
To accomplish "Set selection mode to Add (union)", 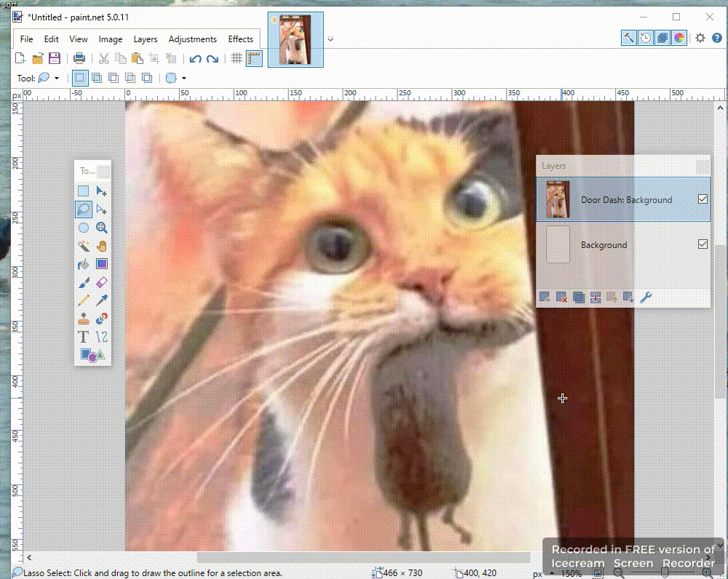I will pos(97,78).
